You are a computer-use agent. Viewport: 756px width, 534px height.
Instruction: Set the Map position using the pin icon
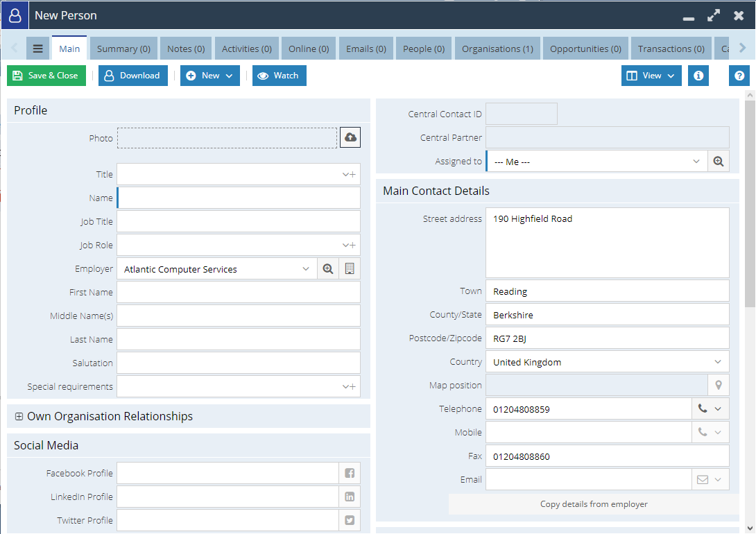[x=719, y=384]
